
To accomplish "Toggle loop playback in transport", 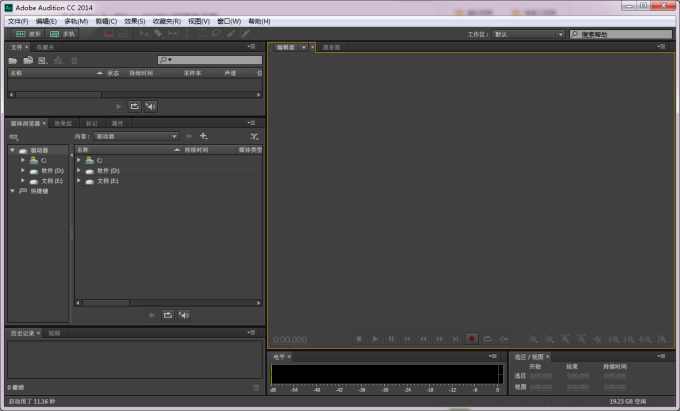I will point(487,339).
